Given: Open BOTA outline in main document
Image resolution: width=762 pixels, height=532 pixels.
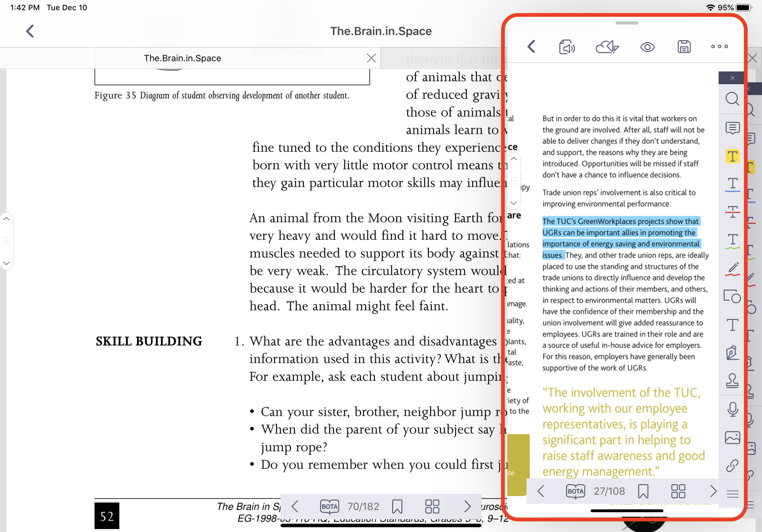Looking at the screenshot, I should pos(330,506).
